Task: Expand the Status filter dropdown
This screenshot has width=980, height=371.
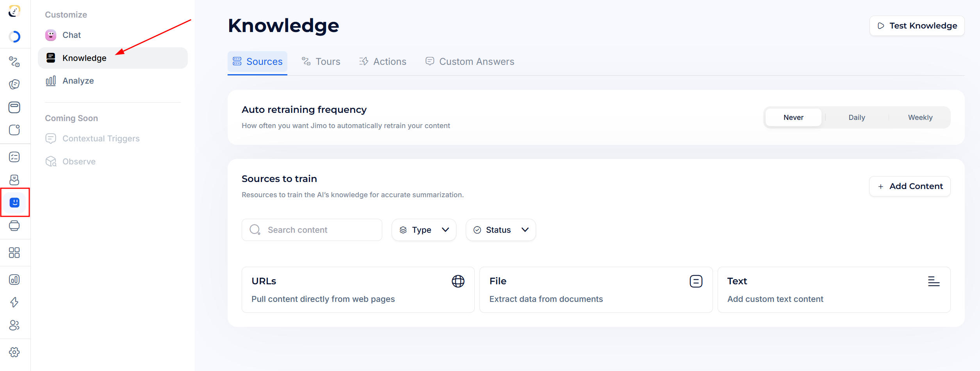Action: coord(501,230)
